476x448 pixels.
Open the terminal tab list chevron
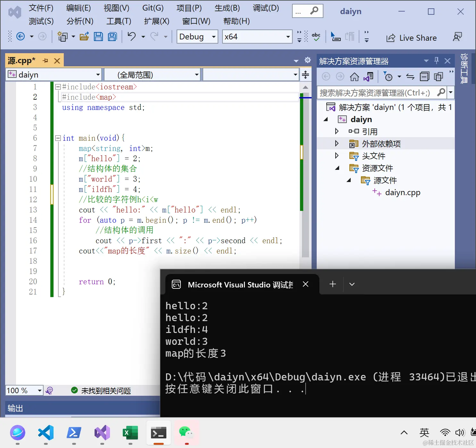pos(352,284)
